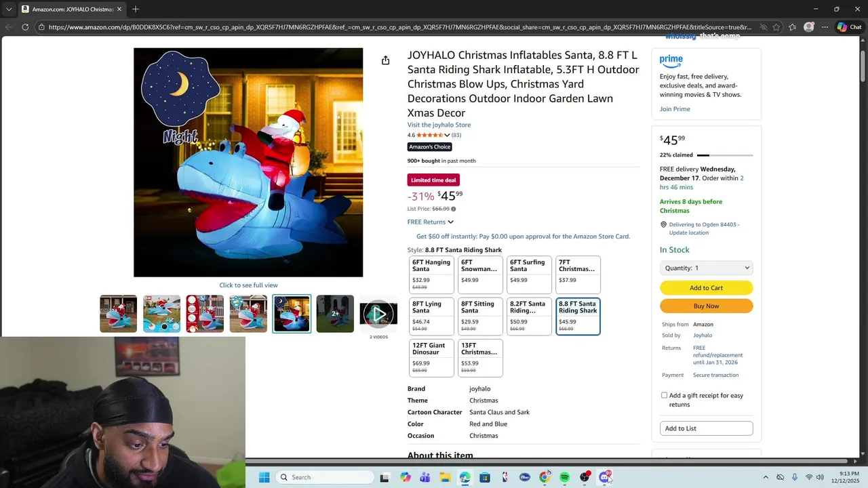This screenshot has height=488, width=868.
Task: Select the 8FT Lying Santa style
Action: [x=431, y=316]
